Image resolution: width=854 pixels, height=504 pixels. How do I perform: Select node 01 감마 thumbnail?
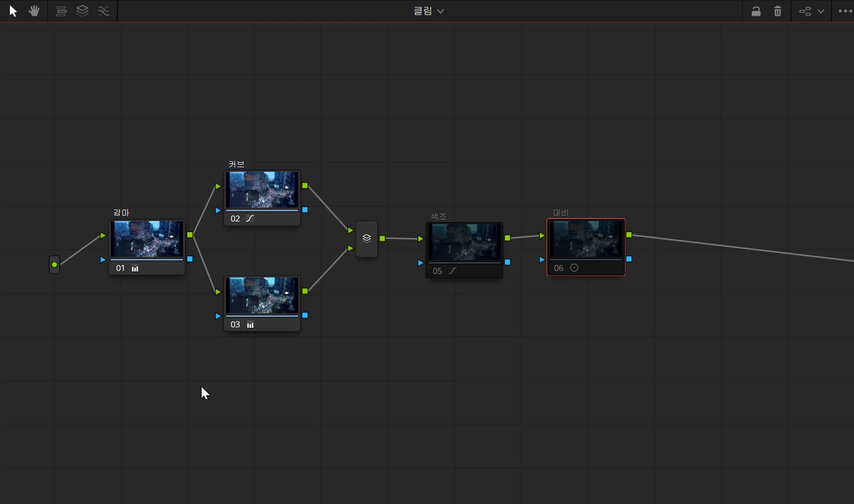tap(147, 239)
